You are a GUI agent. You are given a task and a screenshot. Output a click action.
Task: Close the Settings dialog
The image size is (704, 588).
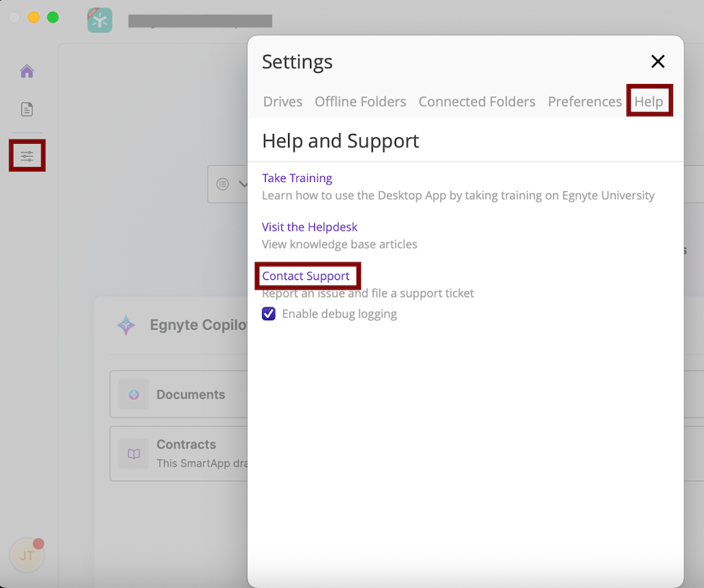pos(657,61)
